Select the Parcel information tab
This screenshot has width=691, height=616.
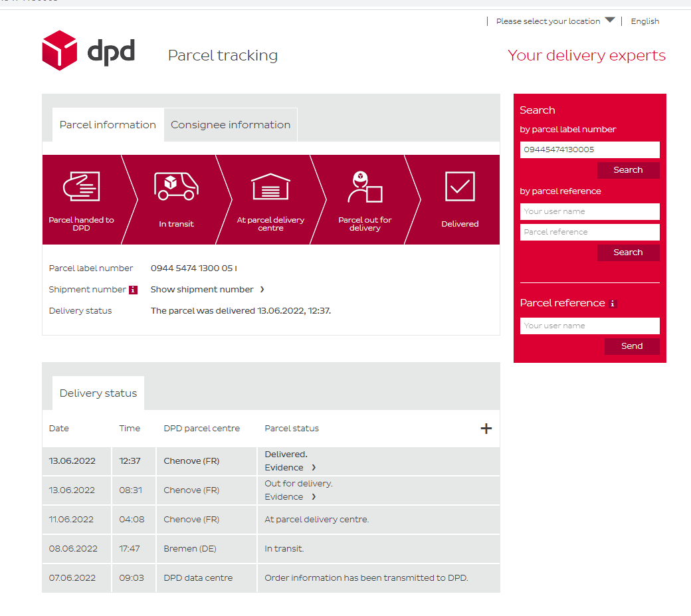pos(108,125)
